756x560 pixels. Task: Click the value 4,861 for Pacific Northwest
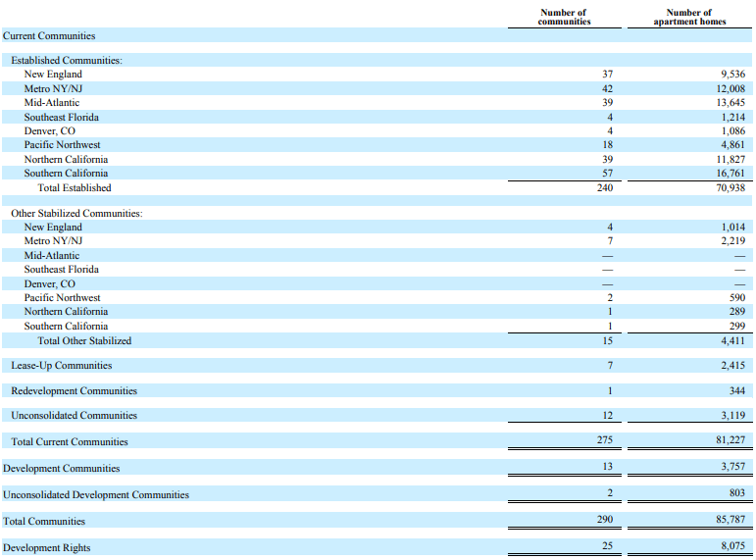point(732,145)
